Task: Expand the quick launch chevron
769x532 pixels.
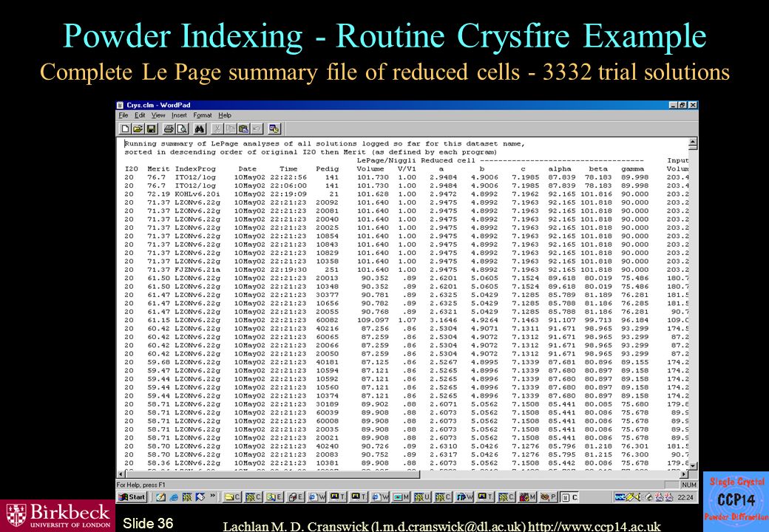Action: click(x=212, y=497)
